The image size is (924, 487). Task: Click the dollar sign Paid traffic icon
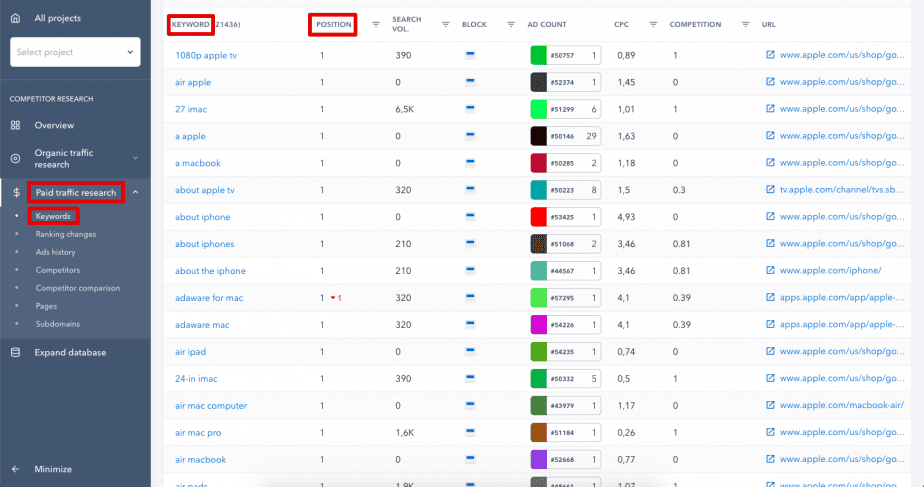tap(16, 192)
